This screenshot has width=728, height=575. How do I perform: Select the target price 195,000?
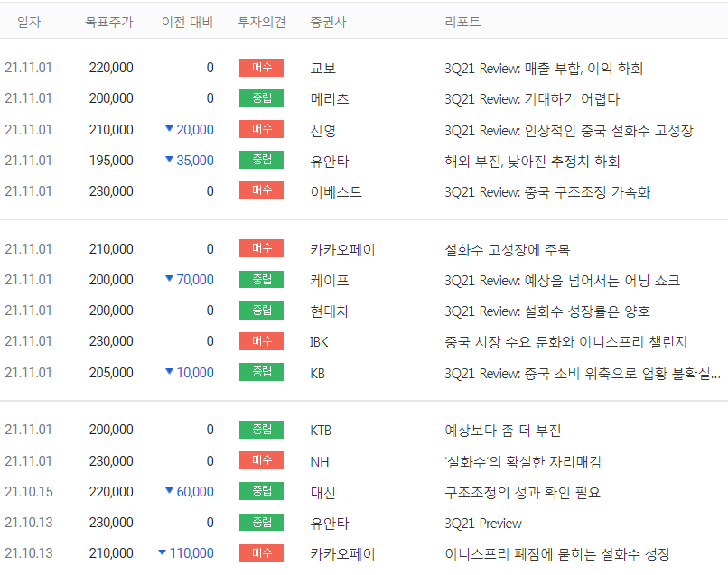pos(111,161)
